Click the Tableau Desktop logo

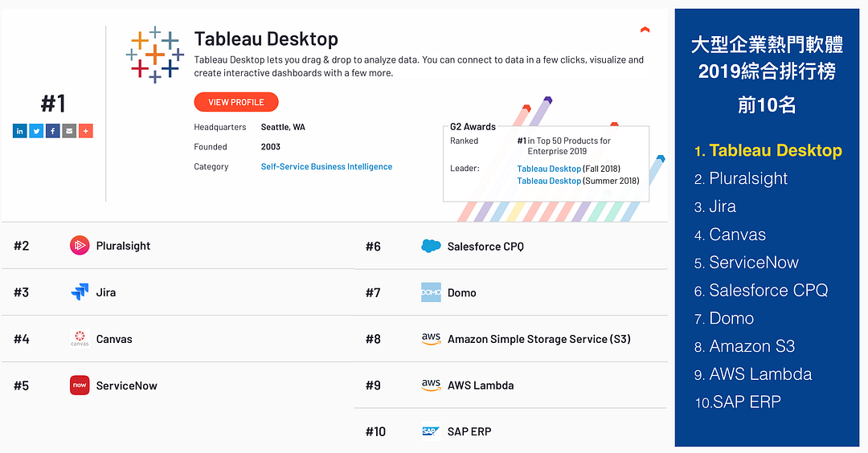[x=155, y=54]
